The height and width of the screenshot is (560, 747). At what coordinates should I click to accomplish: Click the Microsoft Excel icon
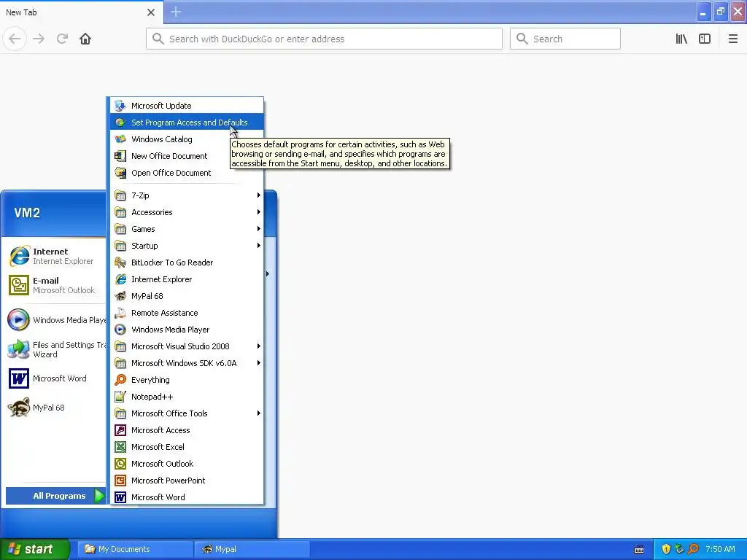click(x=120, y=447)
